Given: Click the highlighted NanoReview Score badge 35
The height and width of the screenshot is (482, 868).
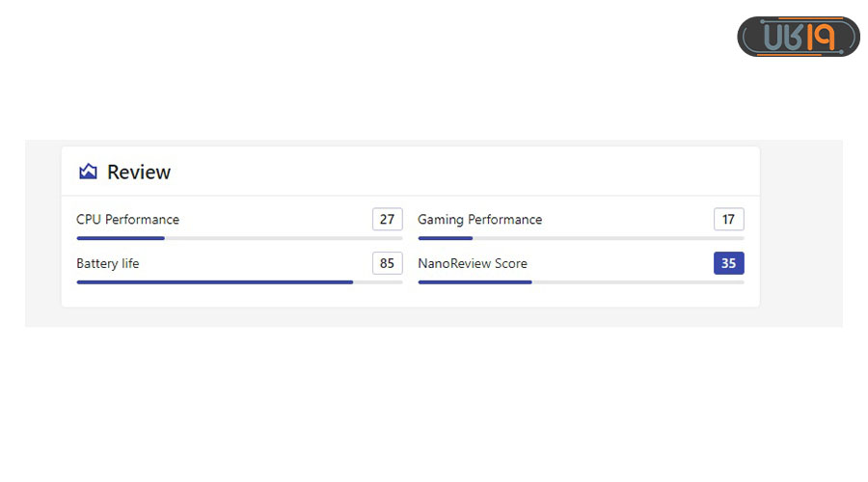Looking at the screenshot, I should click(728, 263).
